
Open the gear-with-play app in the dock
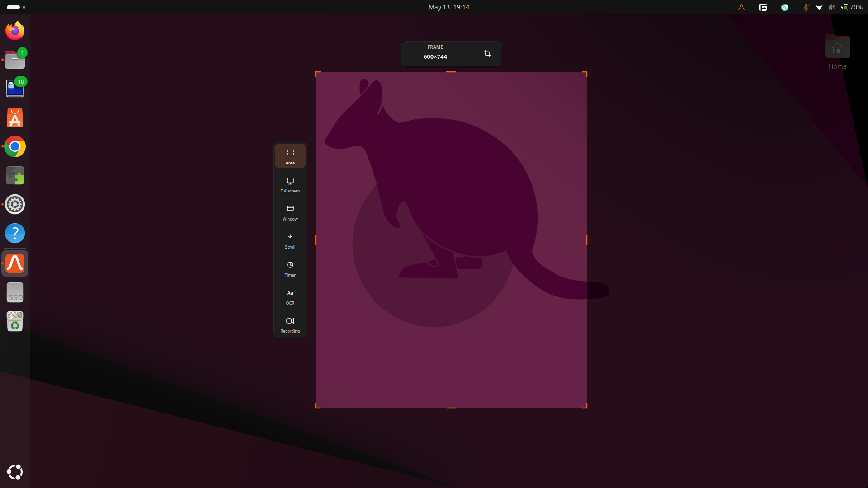[15, 204]
